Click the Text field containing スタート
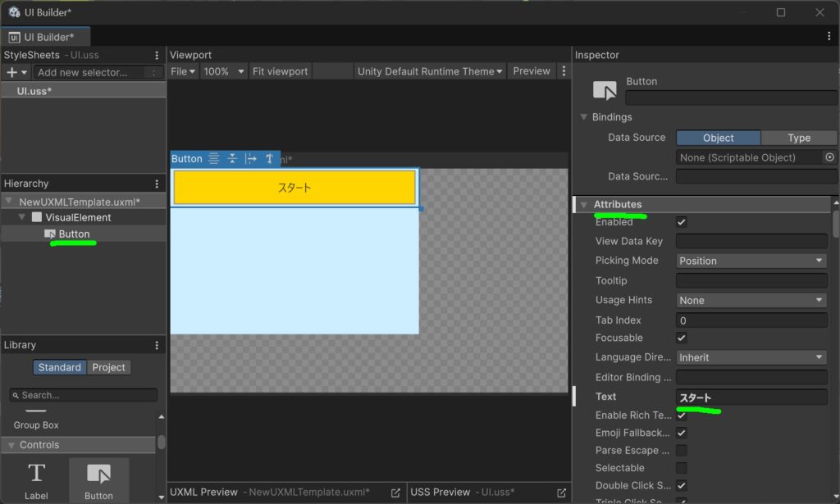Image resolution: width=840 pixels, height=504 pixels. pos(751,397)
